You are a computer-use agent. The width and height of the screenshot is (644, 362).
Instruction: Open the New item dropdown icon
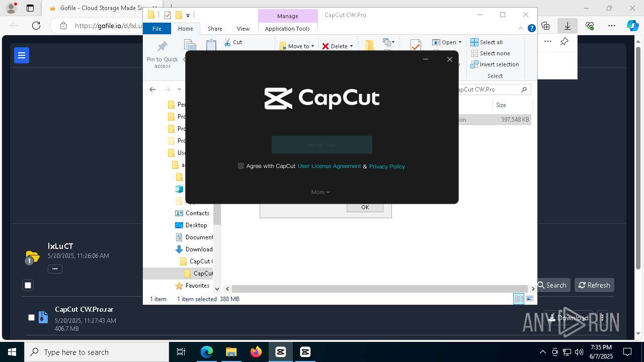point(388,42)
